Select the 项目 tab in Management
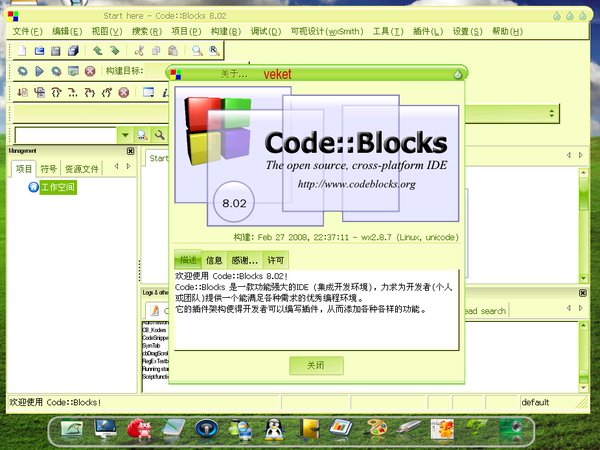The image size is (600, 450). 24,169
